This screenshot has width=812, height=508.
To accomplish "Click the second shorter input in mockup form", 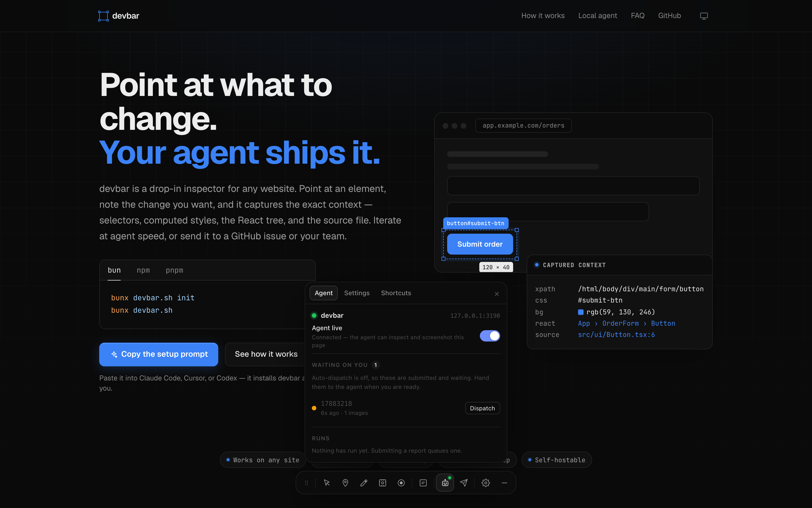I will [548, 212].
